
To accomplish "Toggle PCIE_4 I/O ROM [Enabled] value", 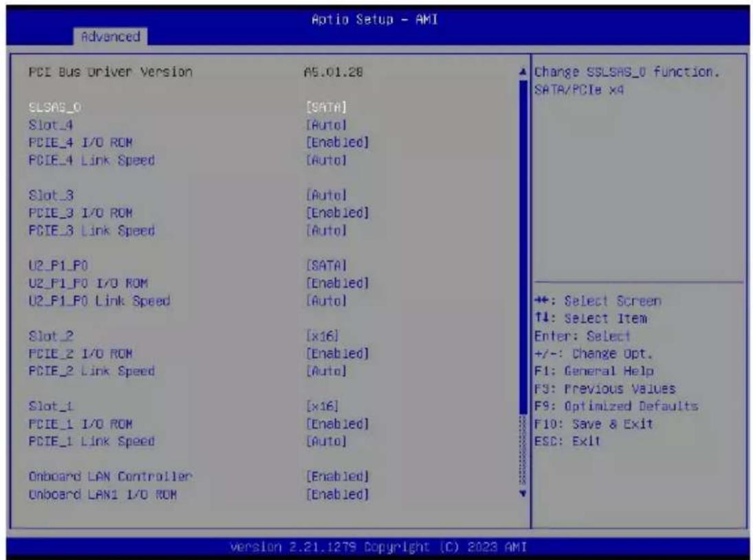I will coord(338,142).
